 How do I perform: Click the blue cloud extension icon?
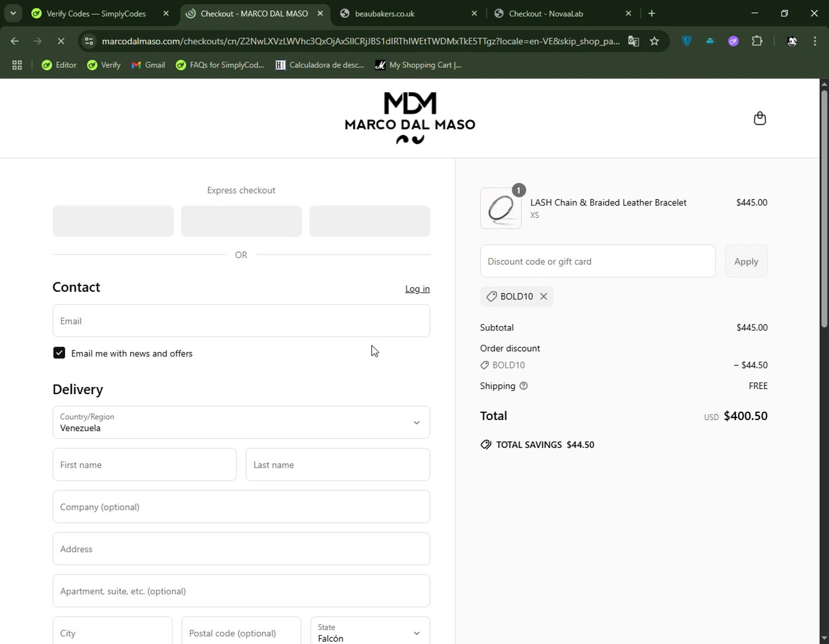click(710, 41)
